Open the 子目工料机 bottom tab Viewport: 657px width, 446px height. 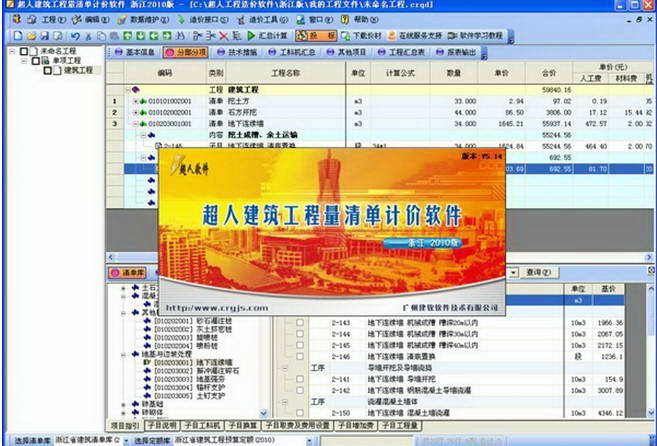pos(203,426)
